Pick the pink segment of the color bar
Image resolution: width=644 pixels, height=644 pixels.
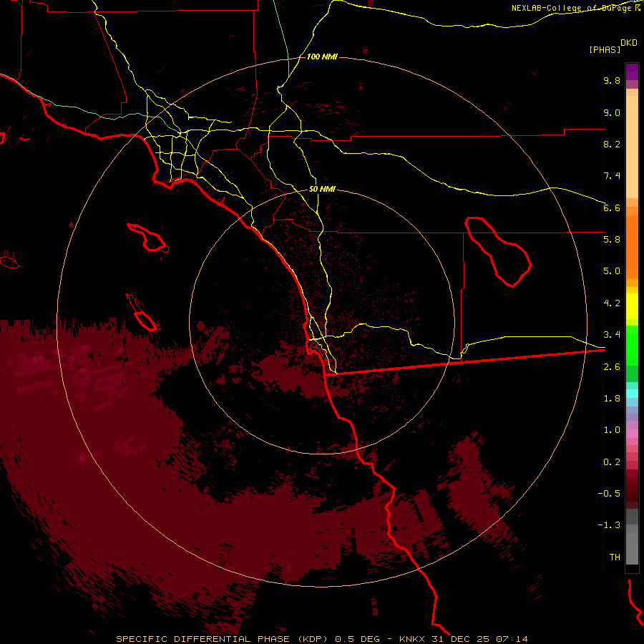(632, 434)
